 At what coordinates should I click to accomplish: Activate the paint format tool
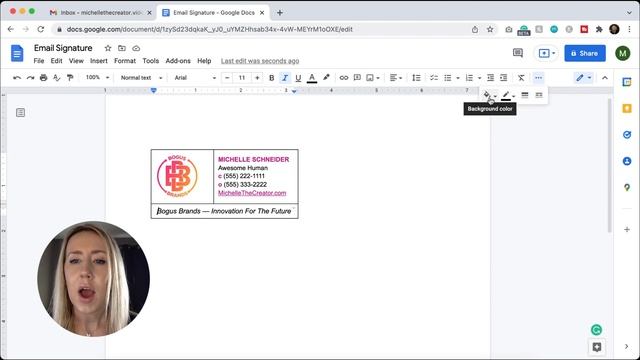click(70, 78)
